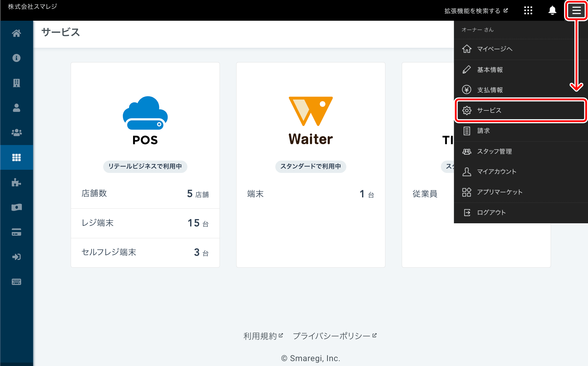The image size is (588, 366).
Task: Click the credit card icon in sidebar
Action: click(x=16, y=232)
